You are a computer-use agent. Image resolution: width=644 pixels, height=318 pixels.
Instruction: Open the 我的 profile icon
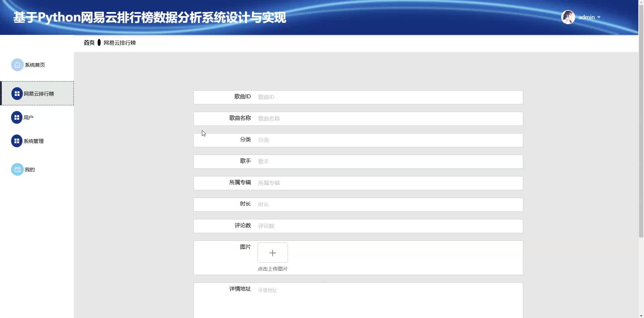pyautogui.click(x=17, y=169)
